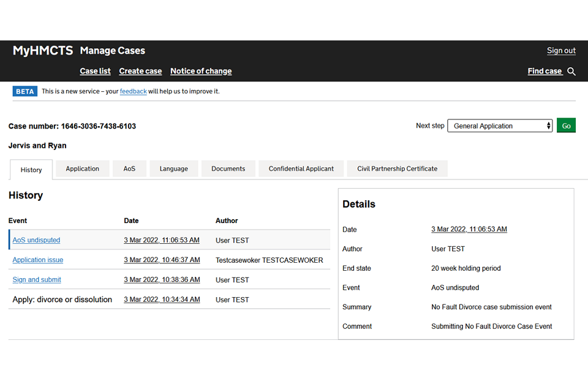The height and width of the screenshot is (392, 588).
Task: Open the feedback link in beta banner
Action: point(133,91)
